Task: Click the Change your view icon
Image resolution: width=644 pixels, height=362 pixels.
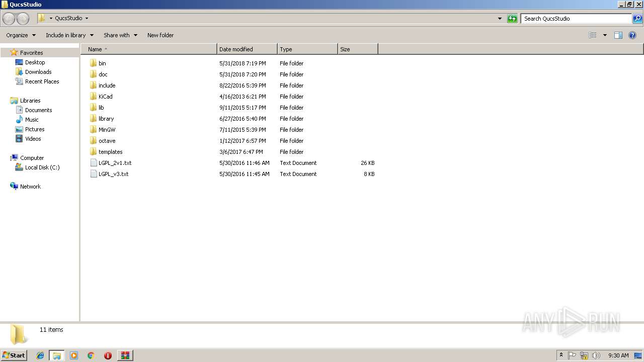Action: (593, 35)
